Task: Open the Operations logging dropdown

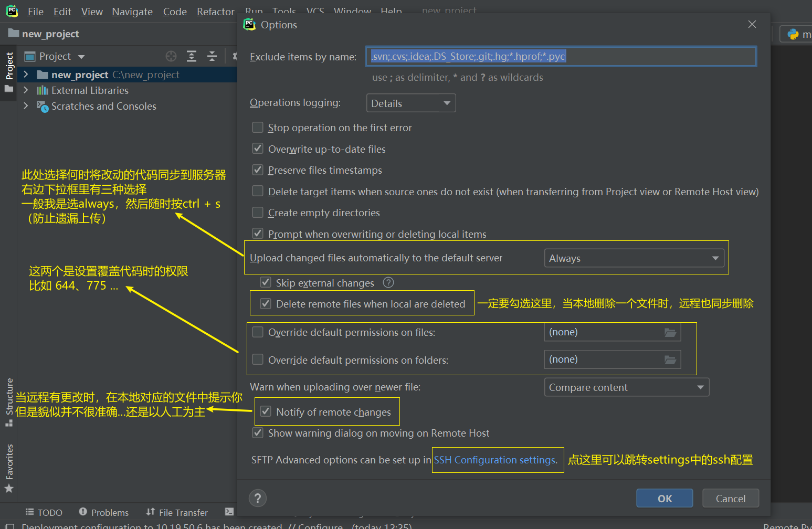Action: click(x=410, y=103)
